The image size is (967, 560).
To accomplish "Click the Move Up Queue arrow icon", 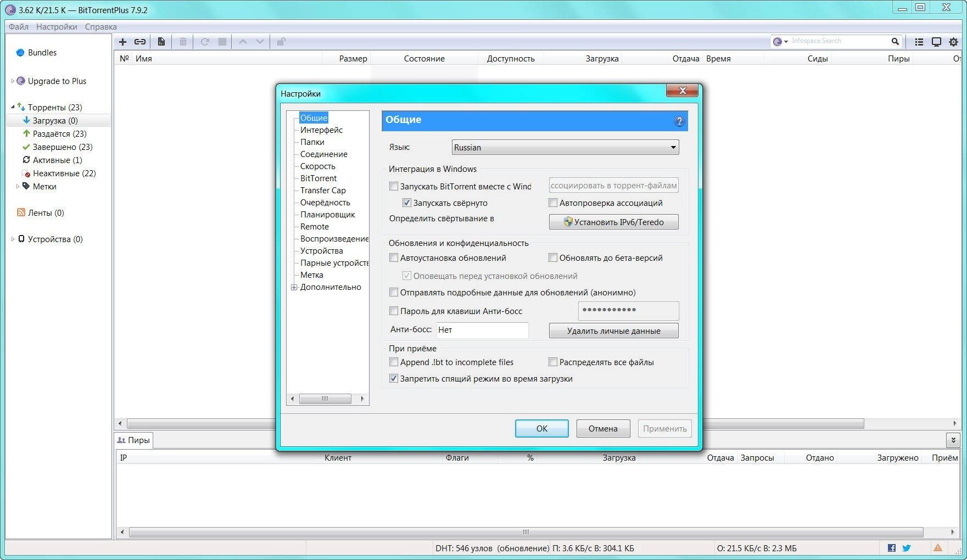I will 243,42.
